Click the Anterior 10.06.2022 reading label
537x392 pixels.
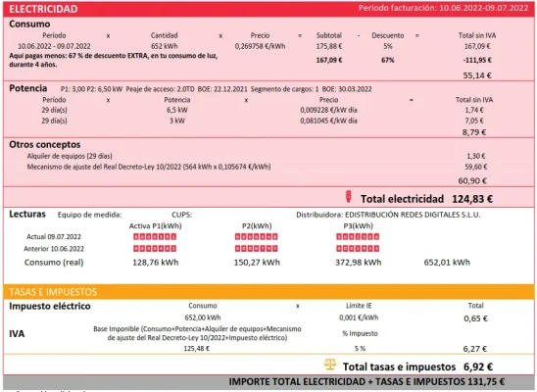click(x=54, y=249)
